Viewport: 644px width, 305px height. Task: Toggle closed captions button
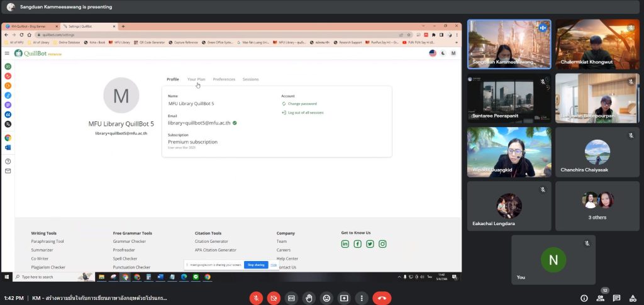291,298
